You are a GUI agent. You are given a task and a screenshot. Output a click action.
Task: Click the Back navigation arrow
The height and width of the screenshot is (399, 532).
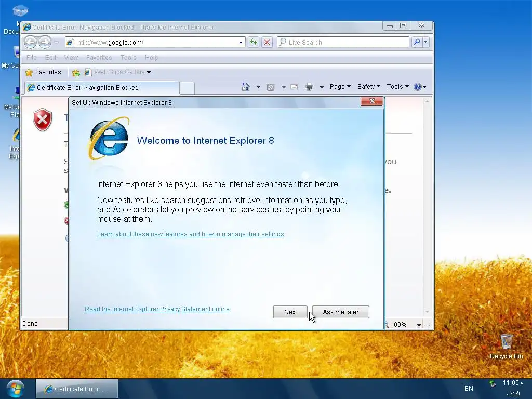point(30,43)
